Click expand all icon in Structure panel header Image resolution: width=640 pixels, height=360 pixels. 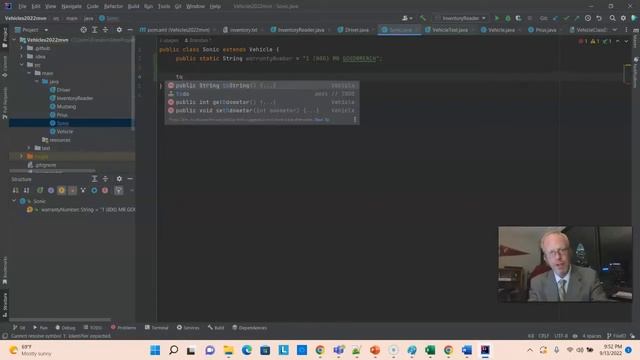point(94,179)
